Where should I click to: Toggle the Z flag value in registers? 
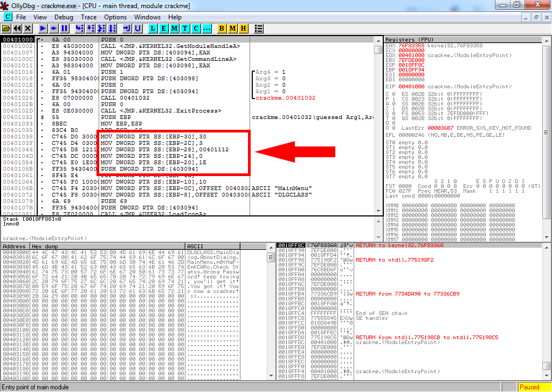pos(395,109)
